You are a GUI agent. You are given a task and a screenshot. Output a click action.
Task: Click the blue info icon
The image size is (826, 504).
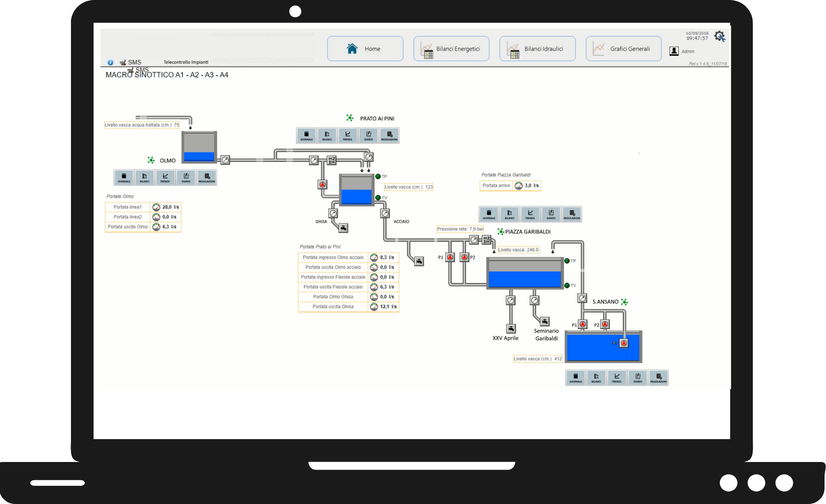[110, 63]
